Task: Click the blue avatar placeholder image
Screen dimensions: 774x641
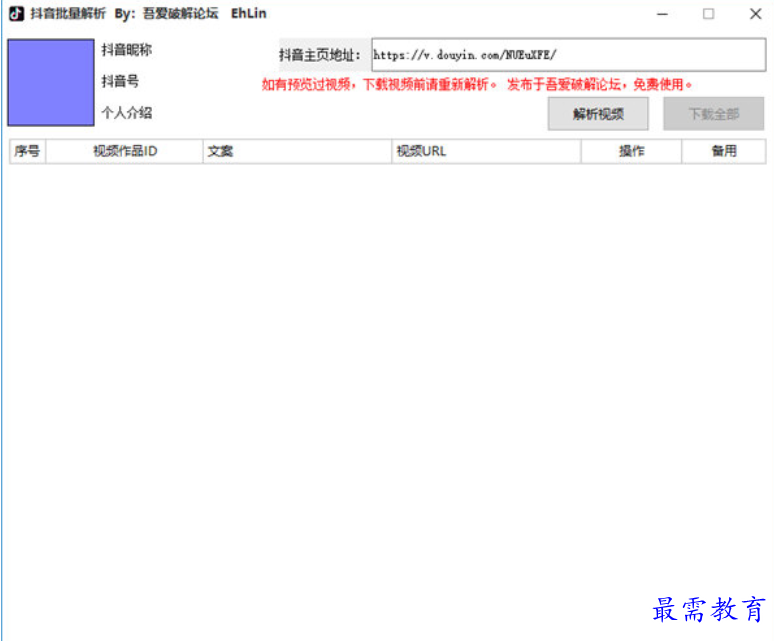Action: point(51,82)
